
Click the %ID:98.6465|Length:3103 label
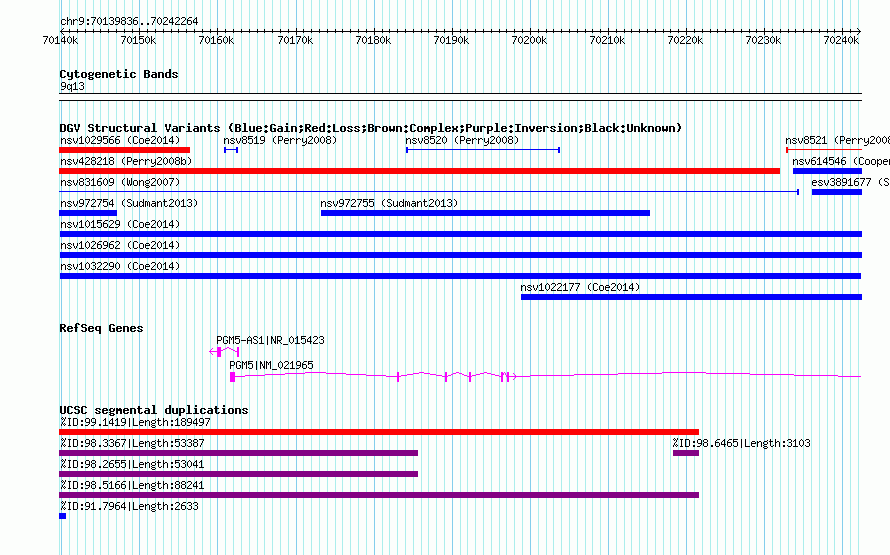pyautogui.click(x=741, y=443)
